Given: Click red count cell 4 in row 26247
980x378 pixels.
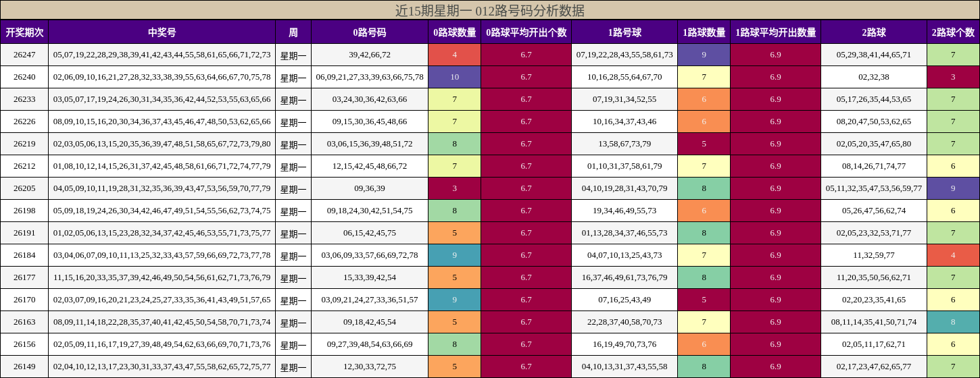Looking at the screenshot, I should [455, 55].
